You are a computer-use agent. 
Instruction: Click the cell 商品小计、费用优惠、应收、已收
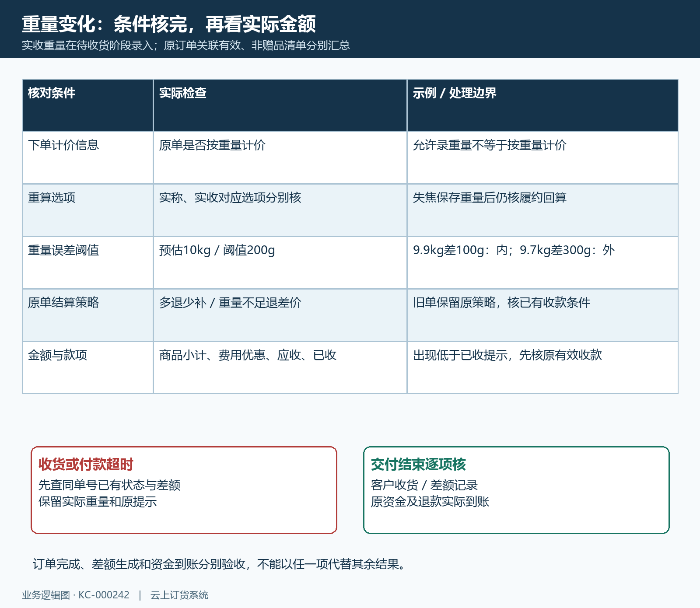tap(280, 367)
